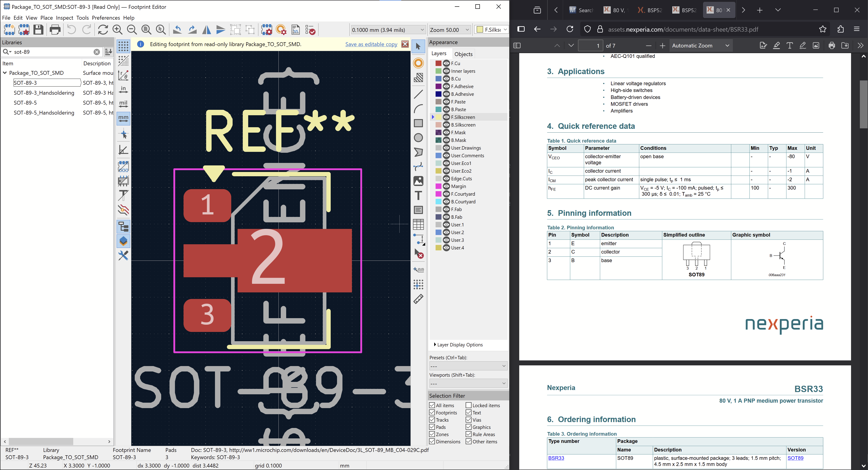868x470 pixels.
Task: Select the Add pad tool
Action: (x=418, y=63)
